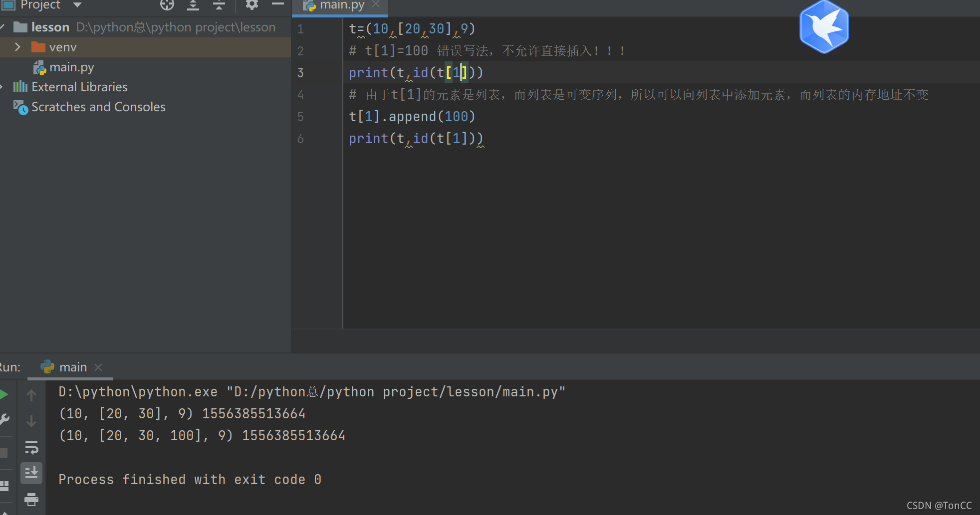Click the Down the stack trace arrow

point(31,421)
